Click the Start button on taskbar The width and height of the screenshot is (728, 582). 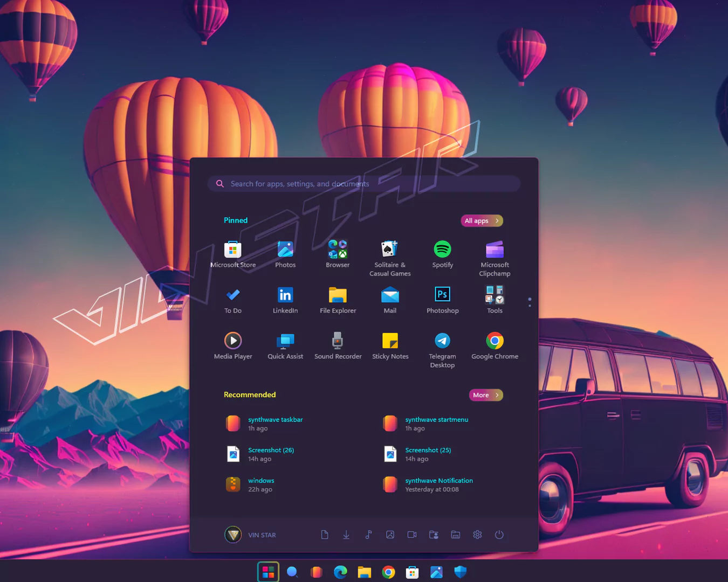coord(268,572)
